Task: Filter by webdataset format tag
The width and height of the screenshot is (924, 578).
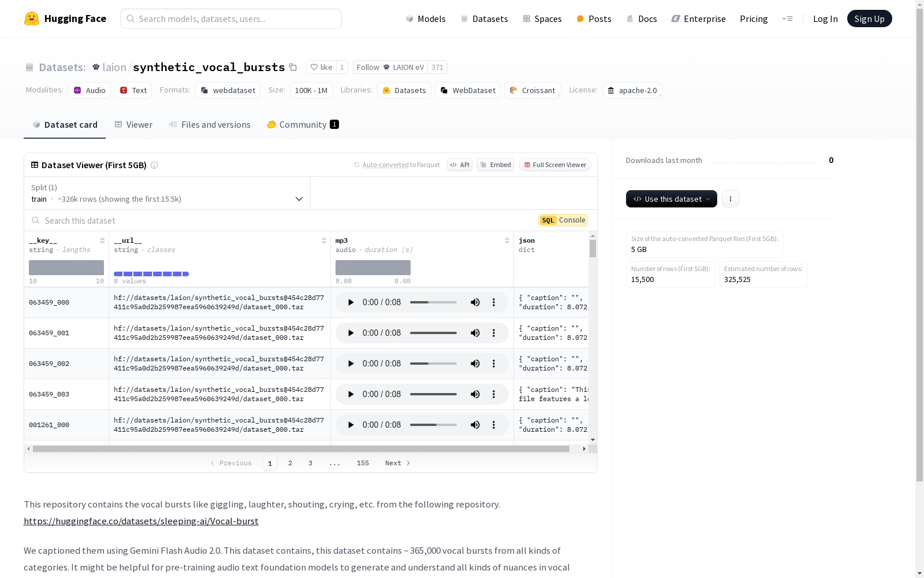Action: pyautogui.click(x=228, y=90)
